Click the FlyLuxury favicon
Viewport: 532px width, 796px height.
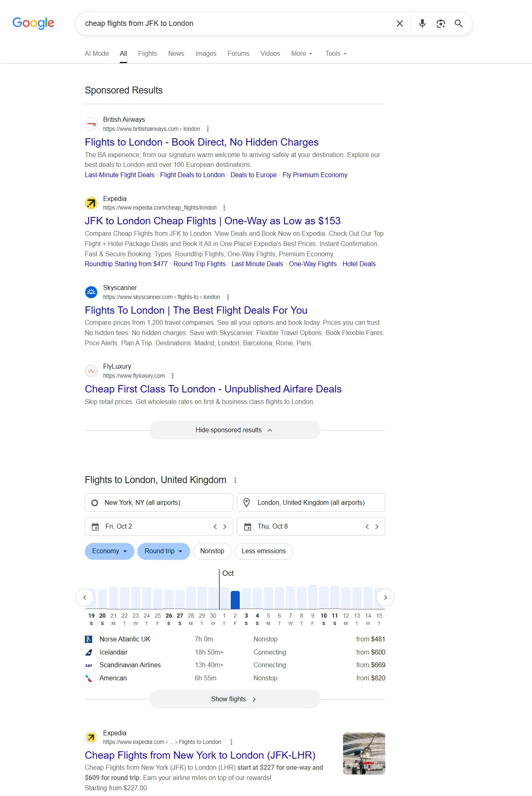pyautogui.click(x=91, y=371)
